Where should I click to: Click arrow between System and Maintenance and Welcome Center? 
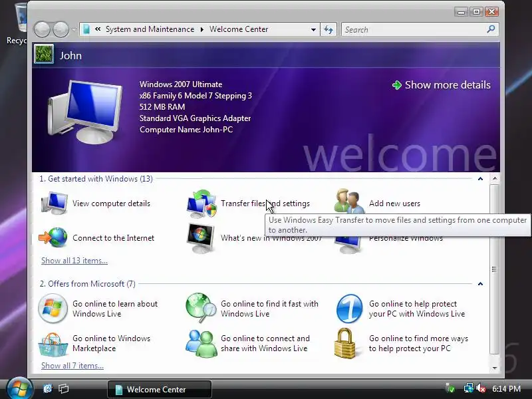pyautogui.click(x=202, y=29)
